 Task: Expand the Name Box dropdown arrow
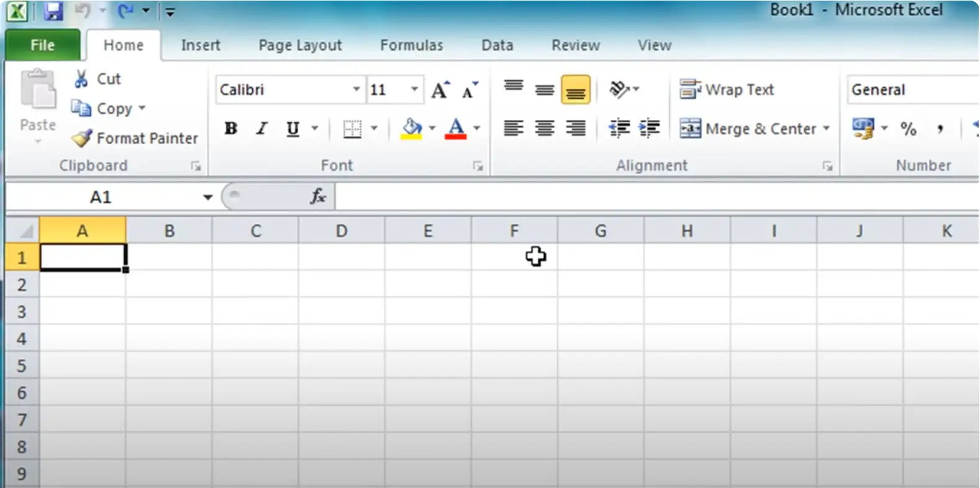point(207,197)
